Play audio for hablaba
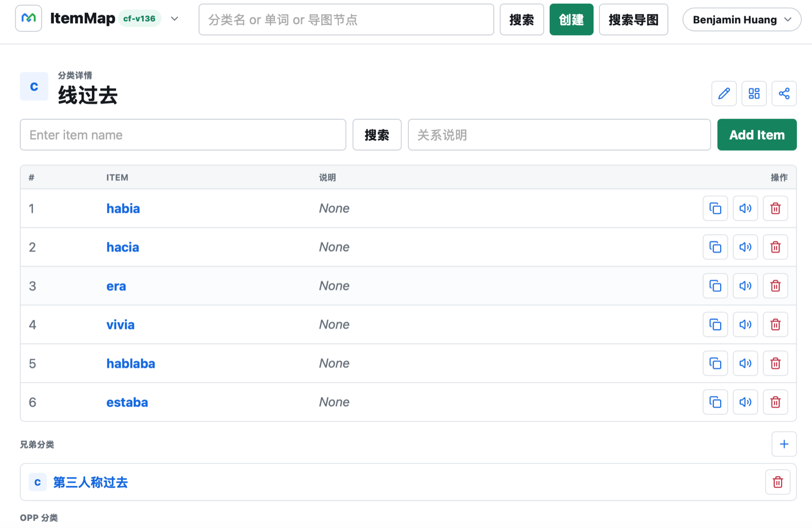 coord(745,364)
